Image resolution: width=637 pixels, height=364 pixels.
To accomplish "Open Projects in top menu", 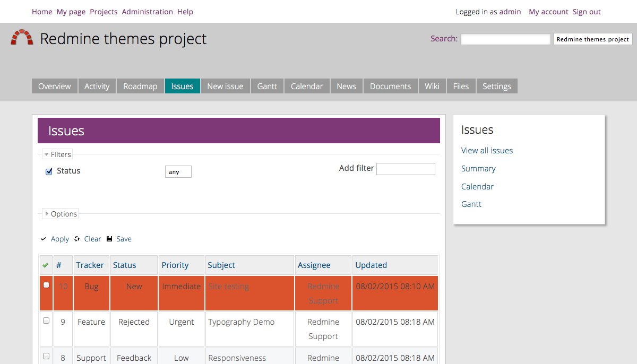I will click(104, 12).
